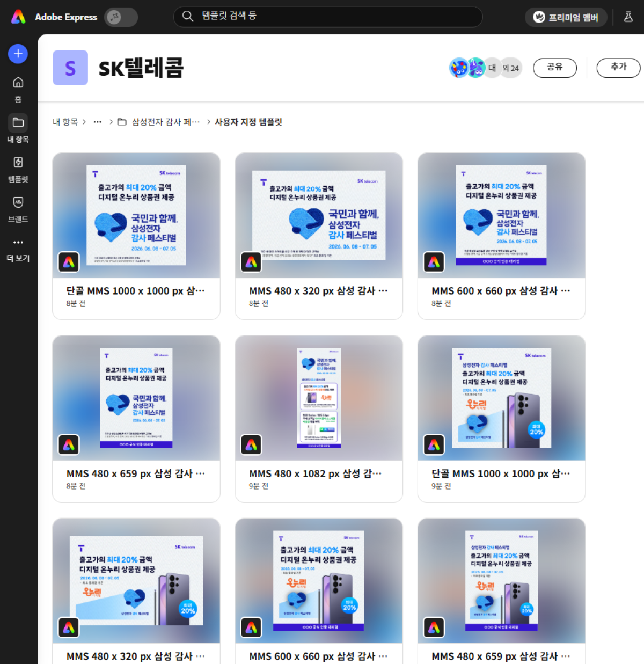Open 브랜드 in the sidebar
This screenshot has height=664, width=644.
pyautogui.click(x=18, y=209)
